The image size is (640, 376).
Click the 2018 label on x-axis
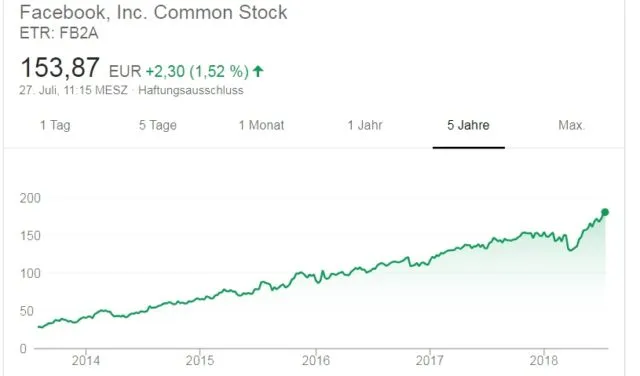tap(544, 360)
